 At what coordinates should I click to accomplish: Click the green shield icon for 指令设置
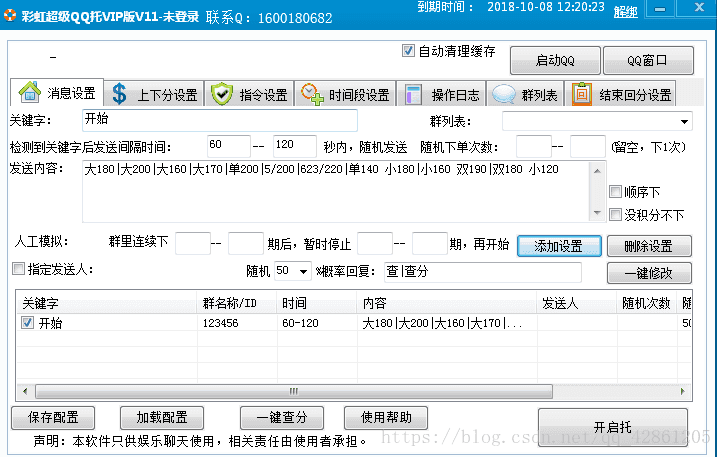click(221, 94)
